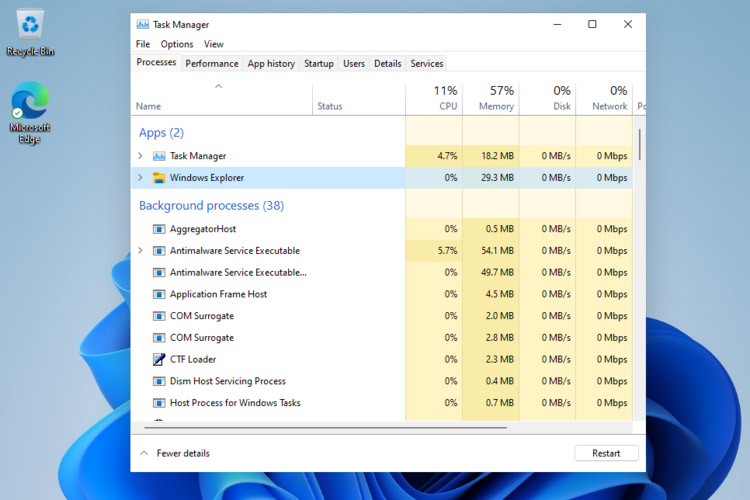This screenshot has height=500, width=750.
Task: Maximize the Task Manager window
Action: coord(592,24)
